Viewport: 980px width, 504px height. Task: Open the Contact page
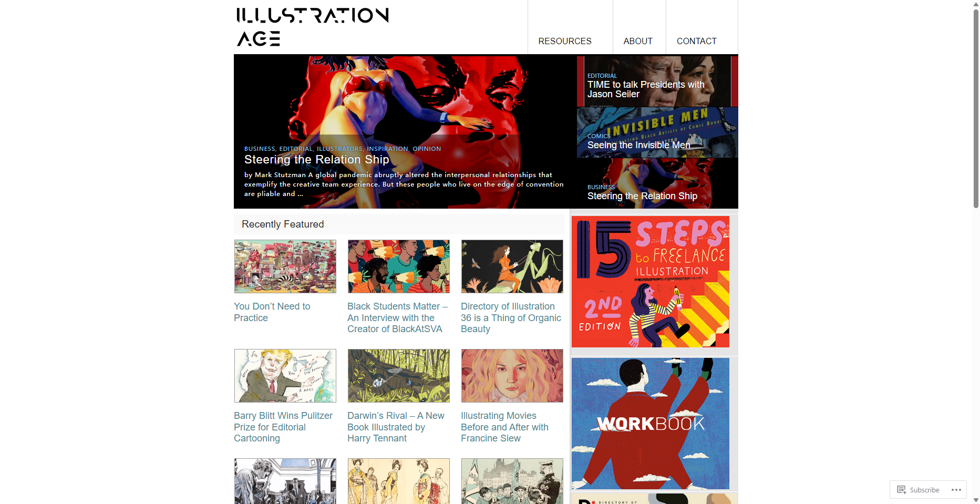696,41
